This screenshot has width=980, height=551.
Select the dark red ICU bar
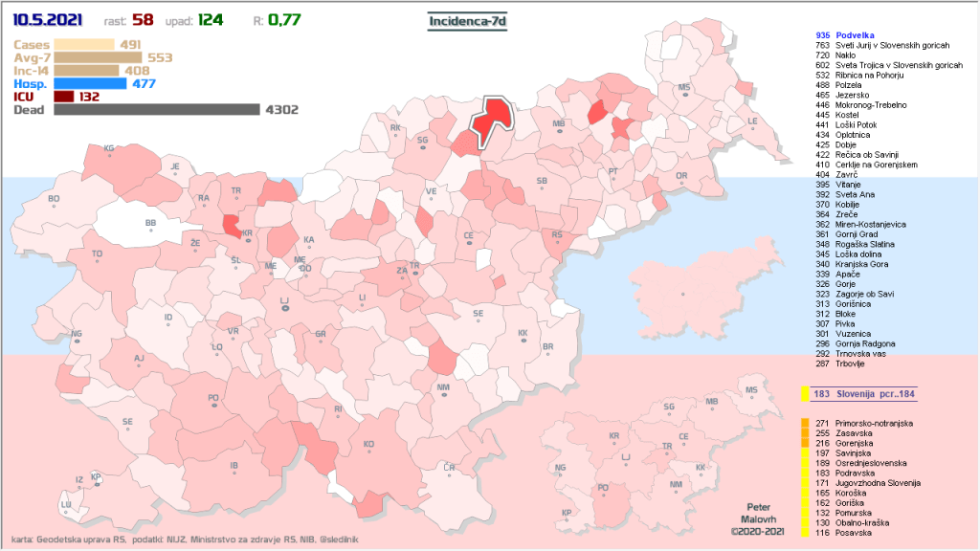pyautogui.click(x=64, y=97)
